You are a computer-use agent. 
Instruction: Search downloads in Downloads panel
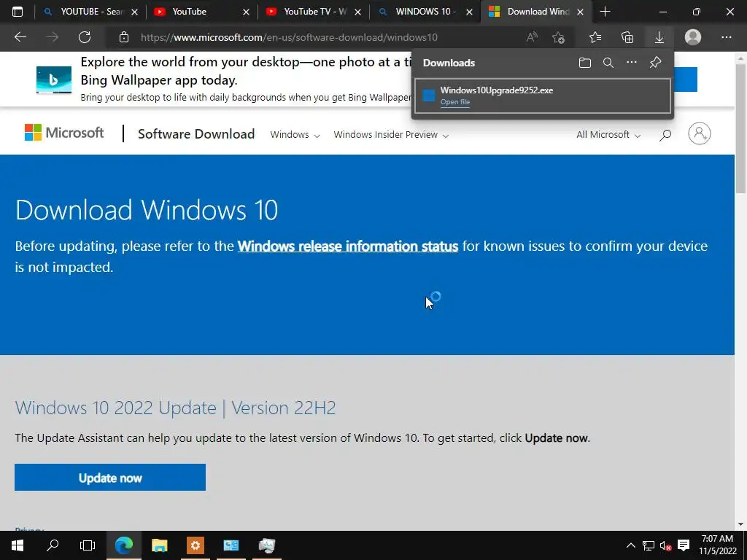click(608, 63)
